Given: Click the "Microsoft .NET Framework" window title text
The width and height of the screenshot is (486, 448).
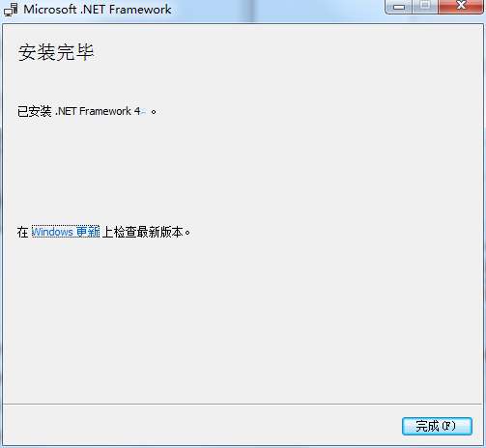Looking at the screenshot, I should [98, 10].
